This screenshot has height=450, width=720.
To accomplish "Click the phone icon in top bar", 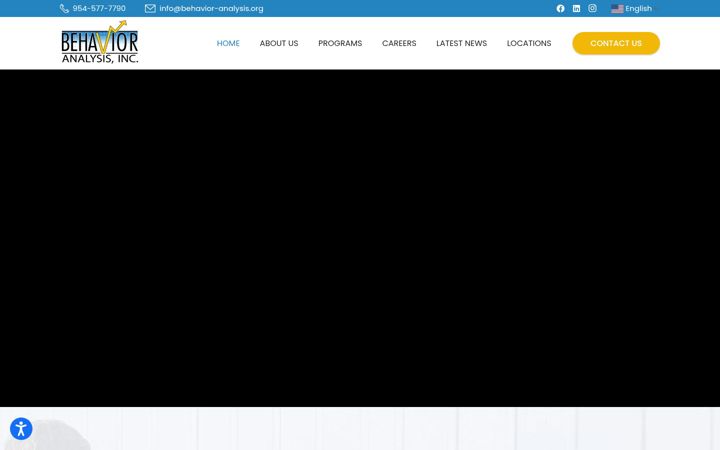I will coord(64,8).
